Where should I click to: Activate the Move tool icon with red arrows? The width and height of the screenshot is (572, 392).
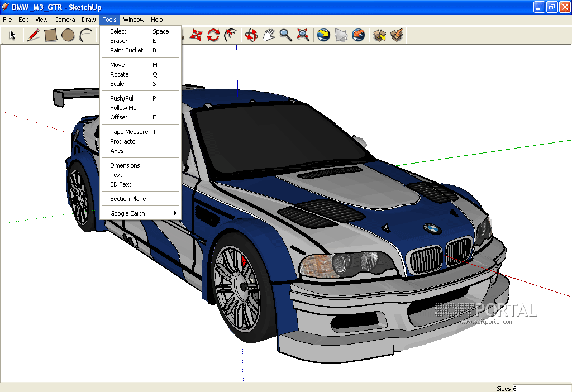pyautogui.click(x=196, y=35)
